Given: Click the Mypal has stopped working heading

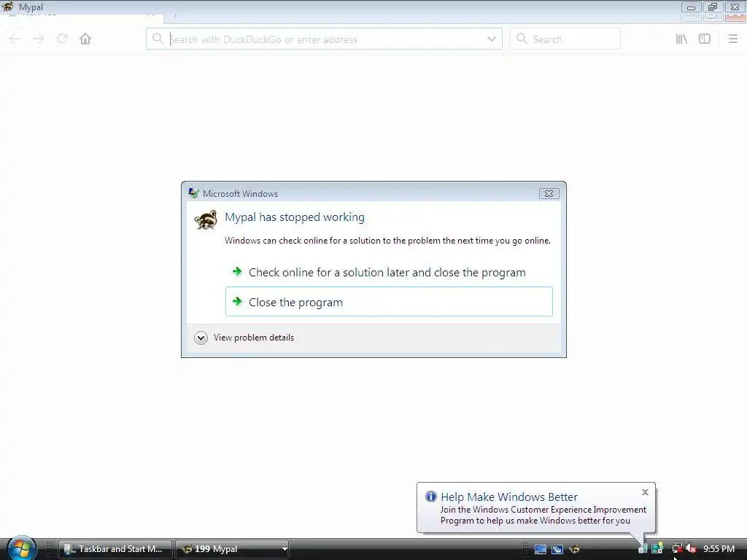Looking at the screenshot, I should coord(295,217).
